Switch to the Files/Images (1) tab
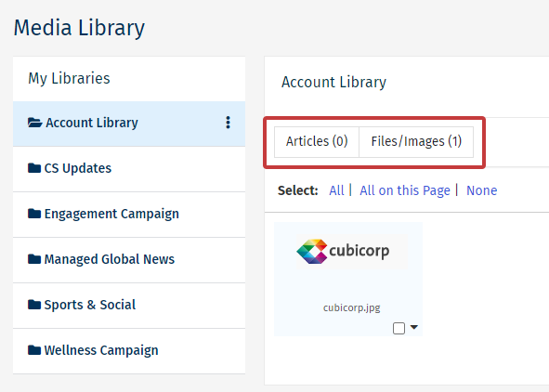 (416, 142)
